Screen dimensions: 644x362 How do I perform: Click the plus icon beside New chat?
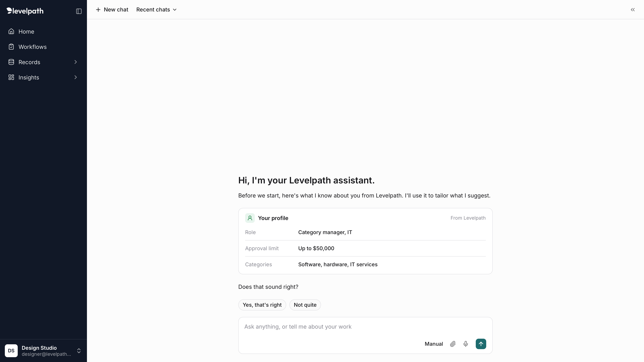(x=98, y=9)
